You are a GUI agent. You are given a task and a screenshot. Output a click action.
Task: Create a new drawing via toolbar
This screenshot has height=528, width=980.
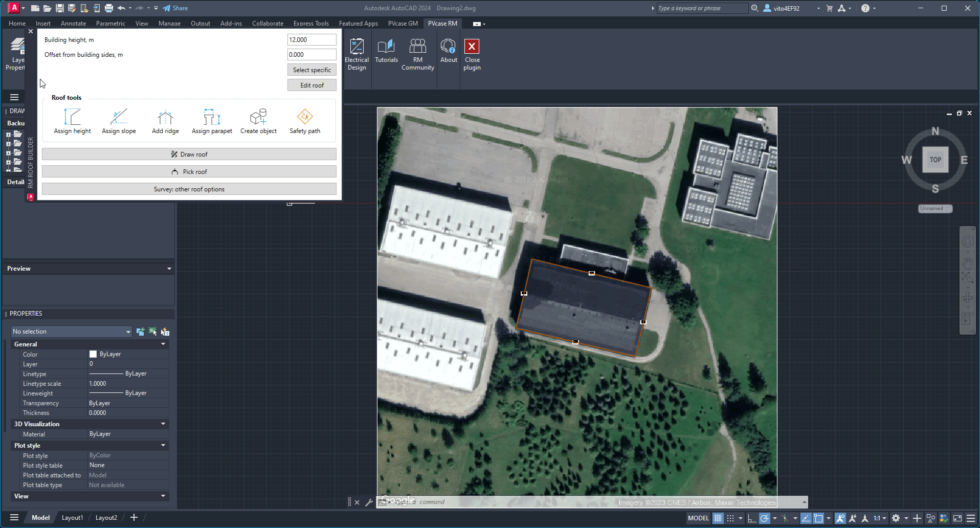(35, 8)
